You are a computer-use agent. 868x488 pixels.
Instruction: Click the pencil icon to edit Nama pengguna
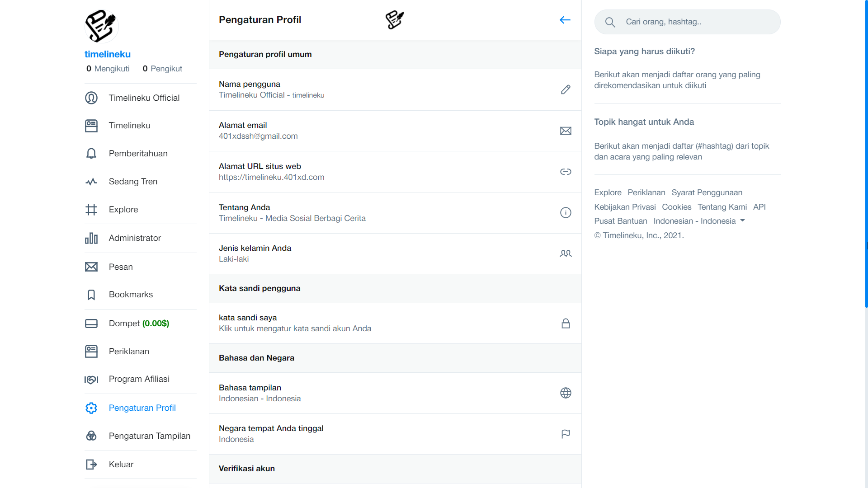(x=566, y=89)
